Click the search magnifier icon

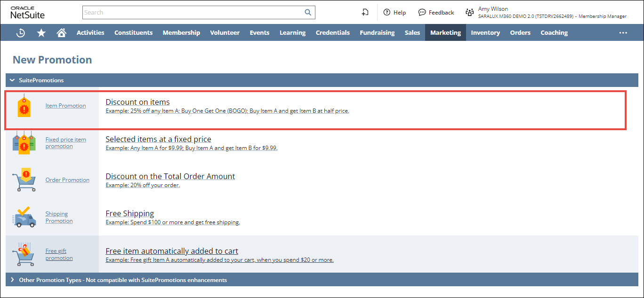(x=308, y=13)
